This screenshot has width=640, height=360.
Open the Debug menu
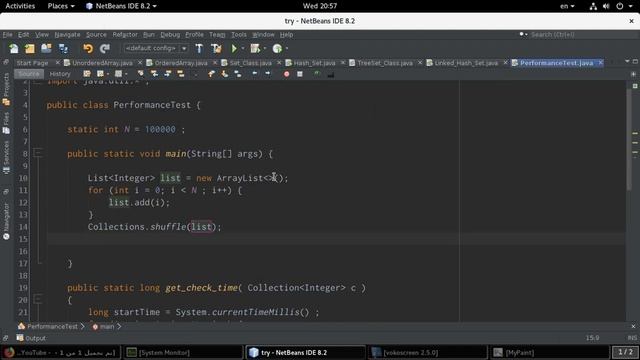pos(170,35)
